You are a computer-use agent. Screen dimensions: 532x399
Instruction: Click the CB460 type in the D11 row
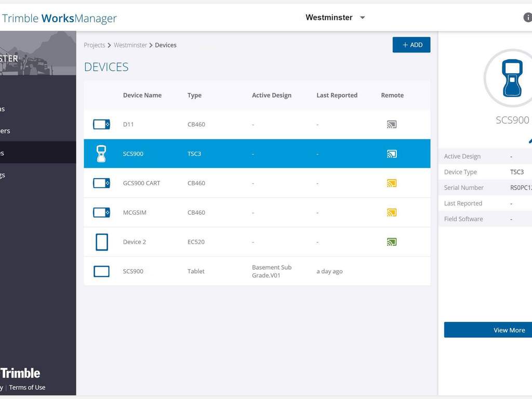196,125
